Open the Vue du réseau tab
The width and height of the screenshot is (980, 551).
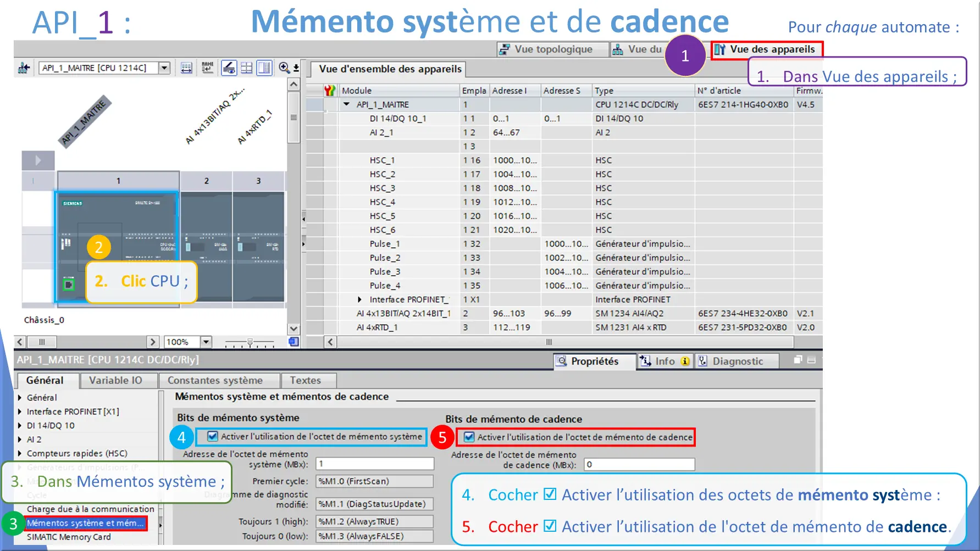(638, 49)
